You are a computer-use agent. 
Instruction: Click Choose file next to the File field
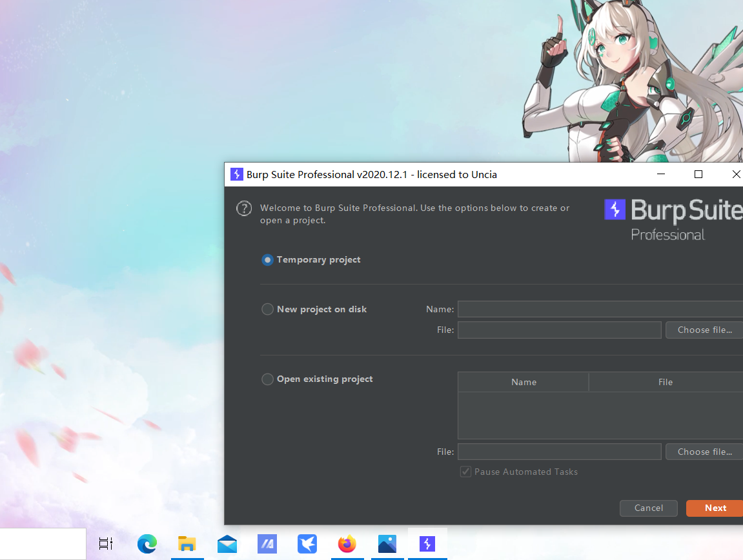(x=704, y=330)
